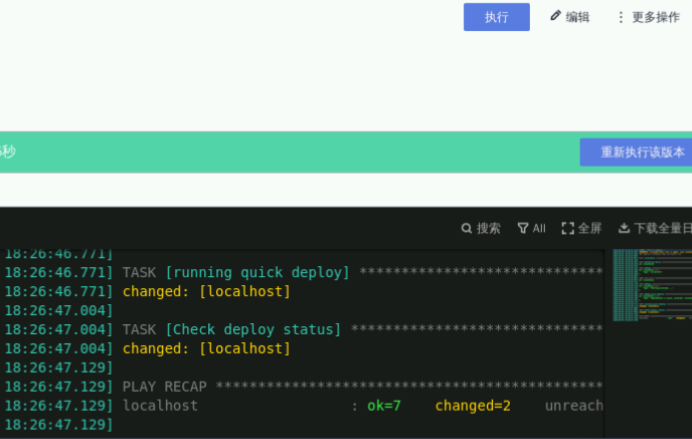Click 'localhost' in the recap line
The image size is (692, 439).
[x=160, y=405]
